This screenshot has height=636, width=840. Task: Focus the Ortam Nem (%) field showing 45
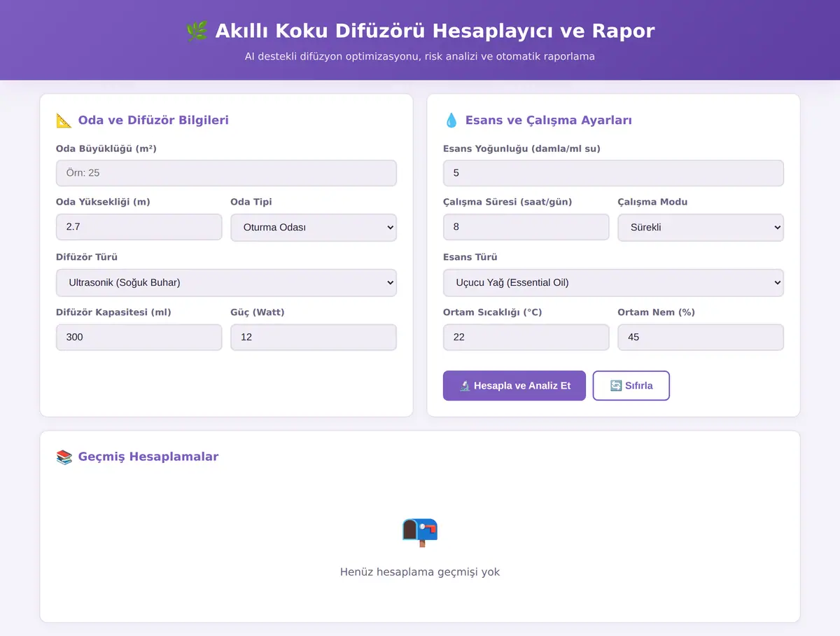(x=701, y=337)
